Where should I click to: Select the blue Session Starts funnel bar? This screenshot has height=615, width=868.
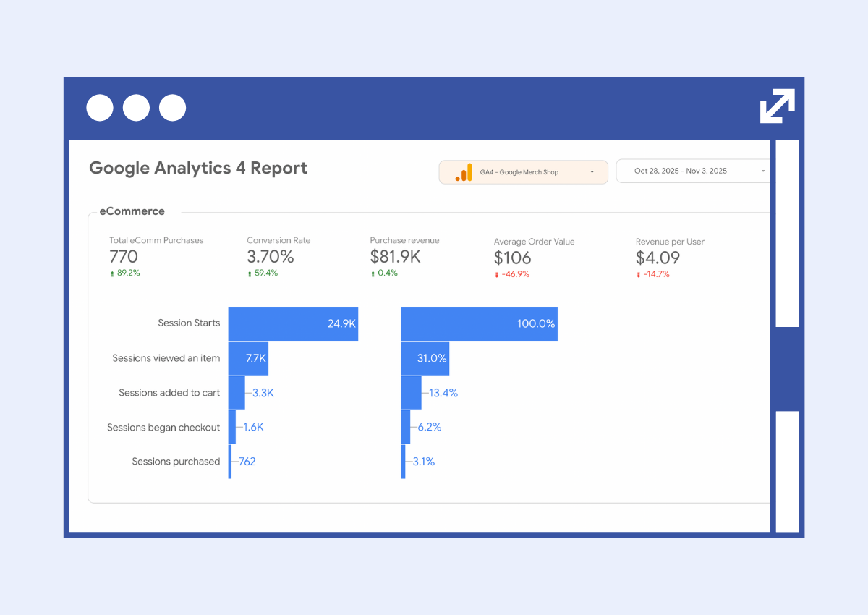(293, 323)
